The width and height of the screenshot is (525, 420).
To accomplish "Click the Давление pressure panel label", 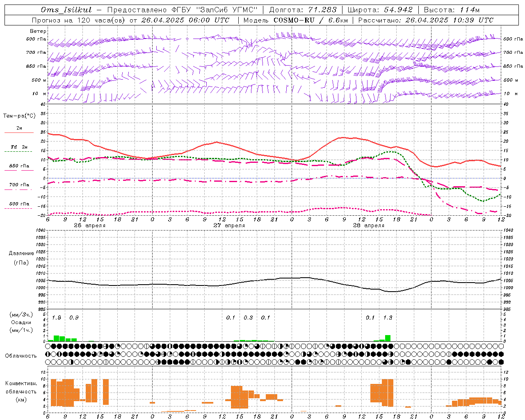I will [x=21, y=253].
